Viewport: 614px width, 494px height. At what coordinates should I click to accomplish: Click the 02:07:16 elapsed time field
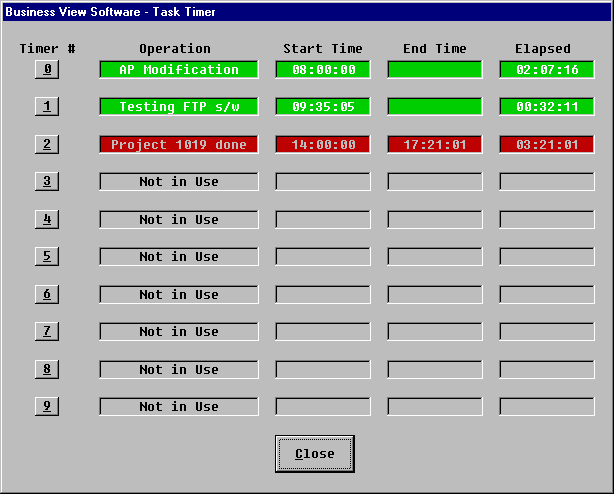pyautogui.click(x=546, y=70)
